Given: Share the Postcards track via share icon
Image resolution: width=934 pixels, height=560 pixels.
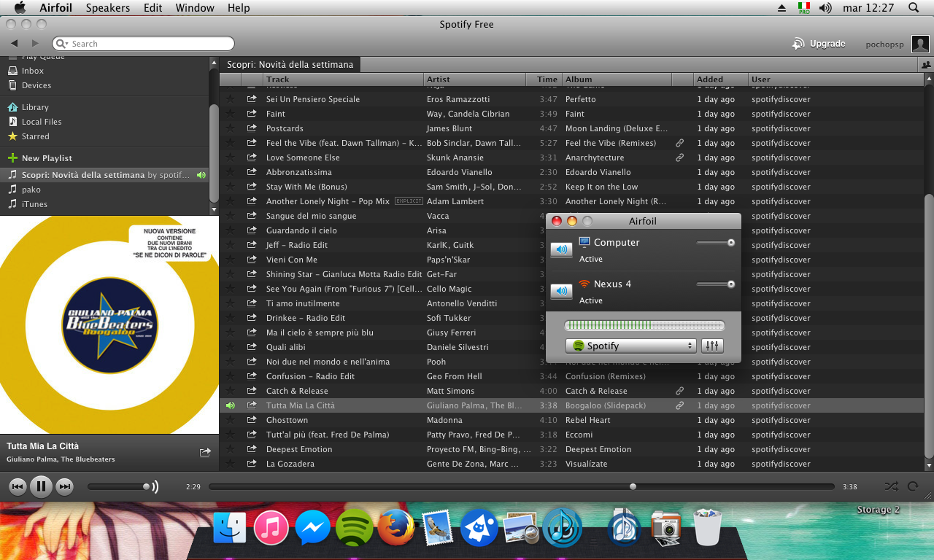Looking at the screenshot, I should point(252,128).
